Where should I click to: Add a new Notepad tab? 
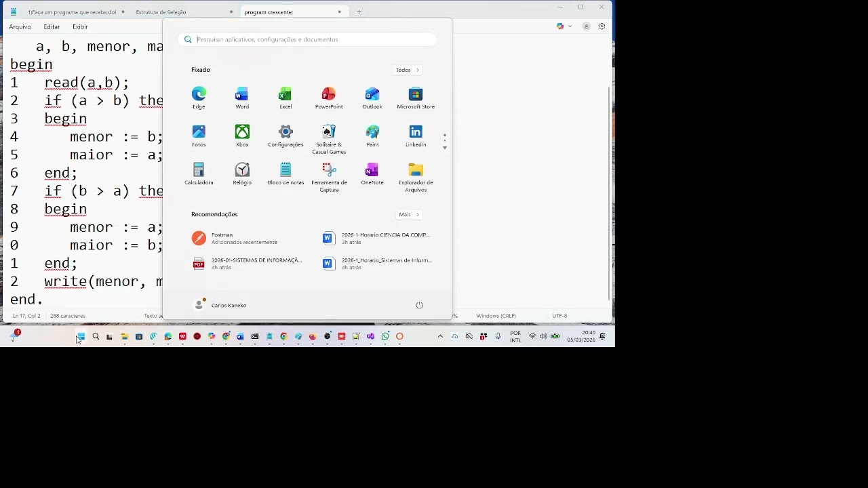pyautogui.click(x=359, y=12)
